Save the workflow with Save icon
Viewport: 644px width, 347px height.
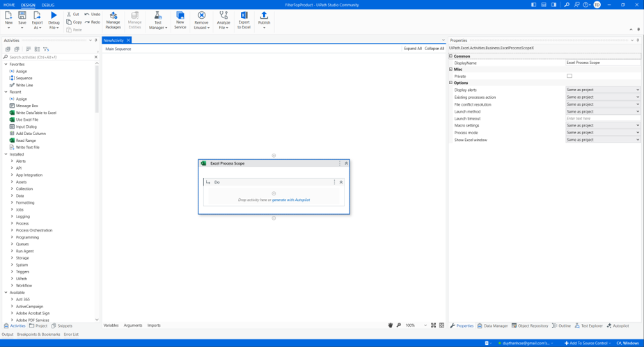22,19
